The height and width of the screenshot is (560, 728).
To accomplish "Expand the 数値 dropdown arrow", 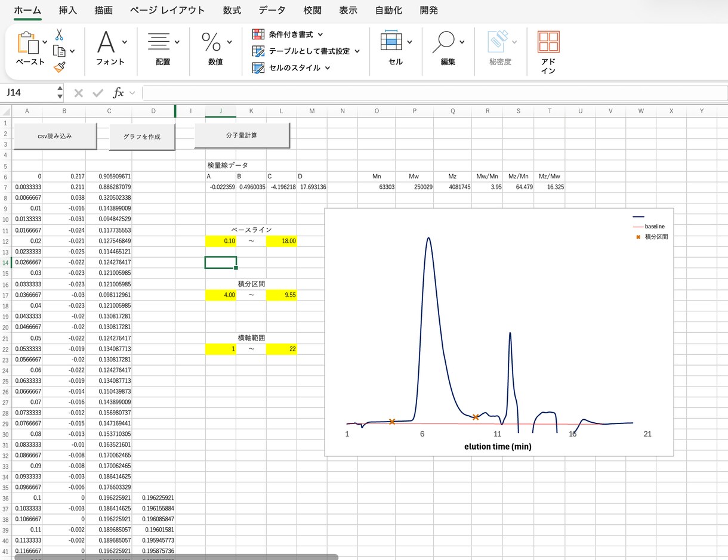I will click(x=230, y=42).
